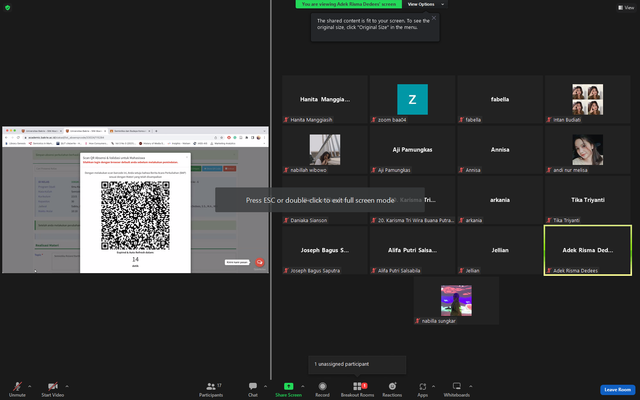Screen dimensions: 640x400
Task: Open the Apps panel
Action: (x=422, y=389)
